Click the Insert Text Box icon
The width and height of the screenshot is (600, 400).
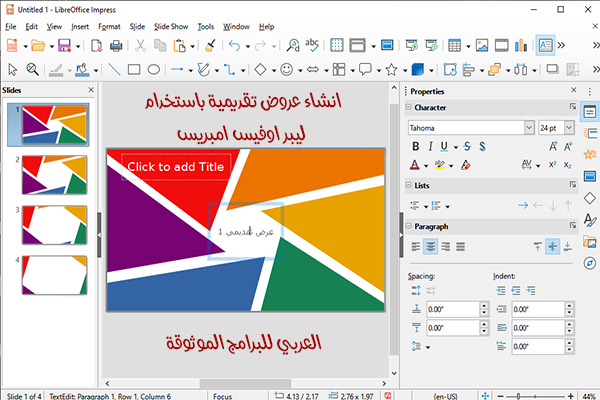545,46
